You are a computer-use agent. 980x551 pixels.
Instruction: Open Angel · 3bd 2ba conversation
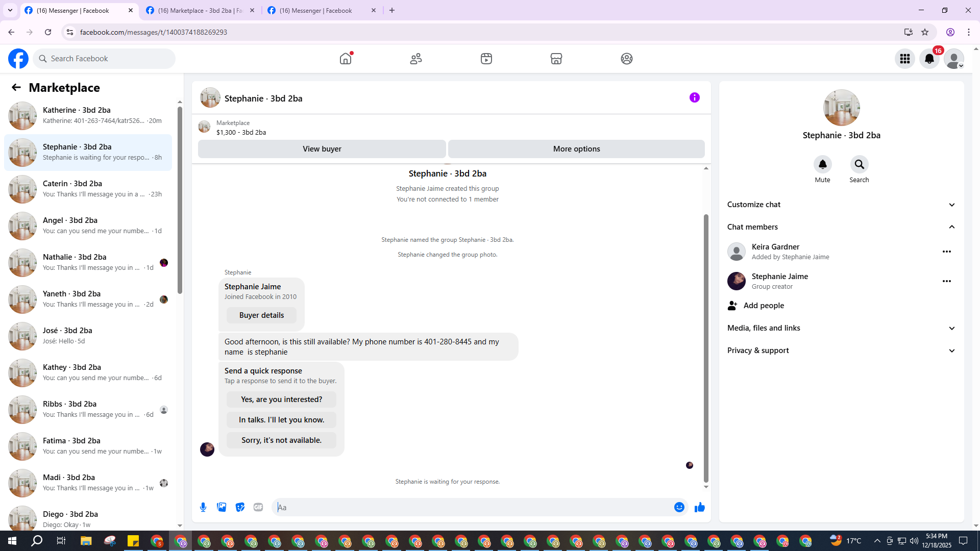pos(88,226)
